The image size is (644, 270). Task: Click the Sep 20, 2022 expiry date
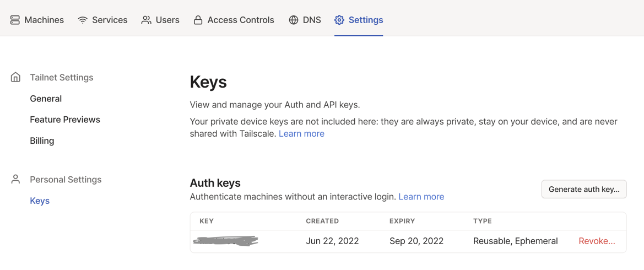416,241
